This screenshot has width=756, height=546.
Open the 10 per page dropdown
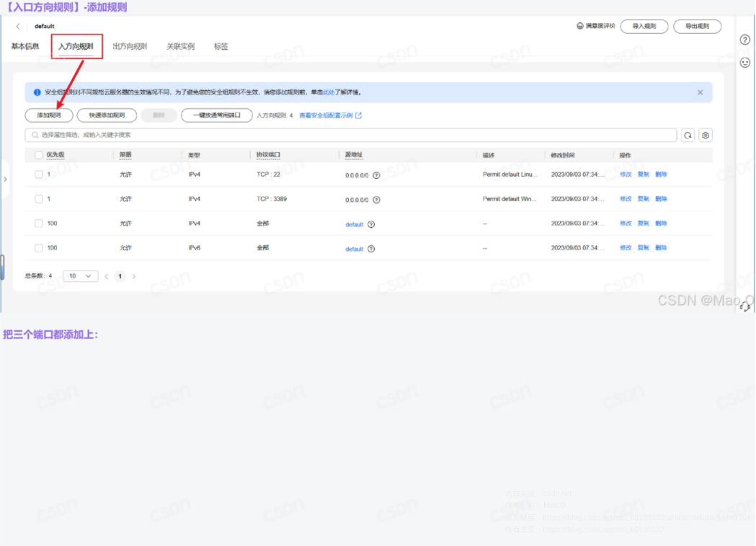(80, 276)
